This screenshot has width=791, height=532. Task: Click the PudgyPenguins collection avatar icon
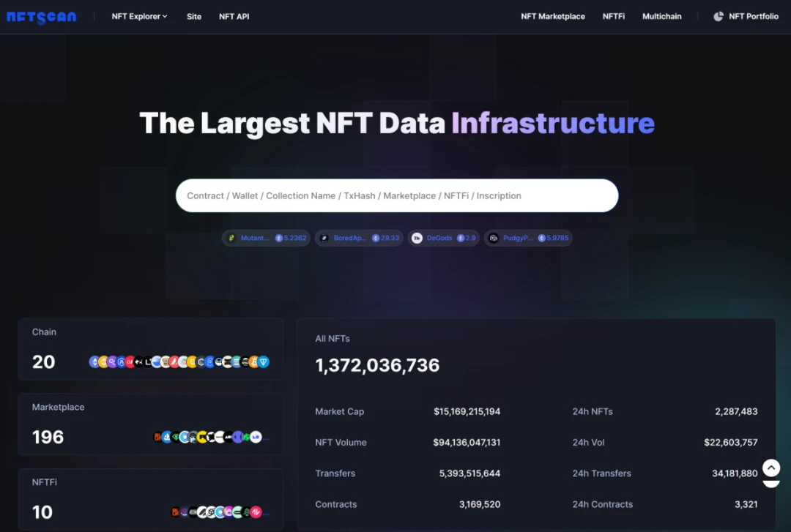pos(494,238)
